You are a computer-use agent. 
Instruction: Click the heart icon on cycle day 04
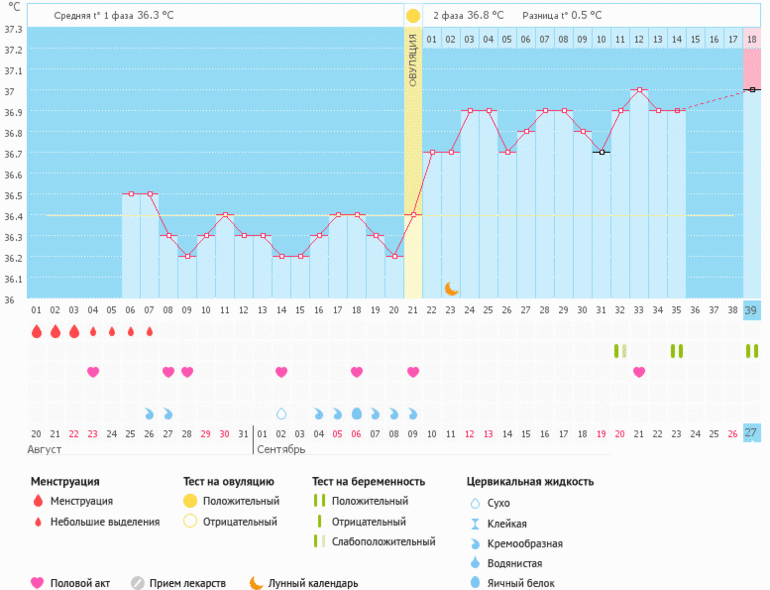click(x=93, y=372)
